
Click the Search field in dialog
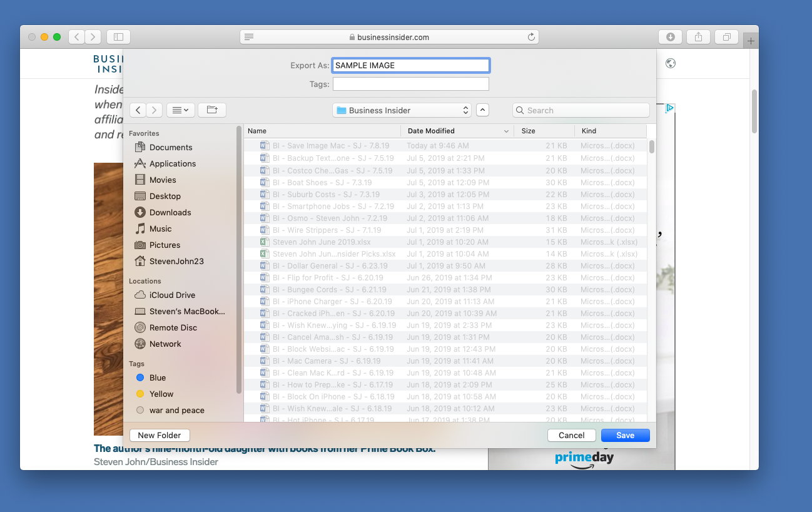click(x=581, y=110)
